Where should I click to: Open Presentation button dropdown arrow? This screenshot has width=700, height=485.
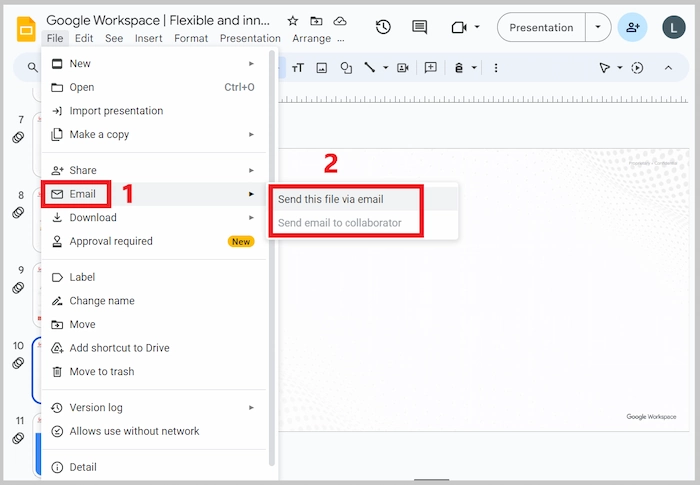click(x=598, y=27)
